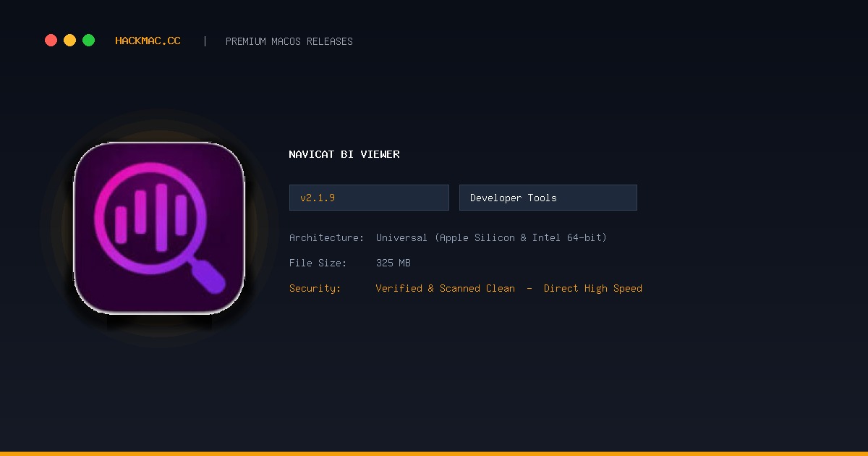Click the green maximize window dot

coord(88,41)
